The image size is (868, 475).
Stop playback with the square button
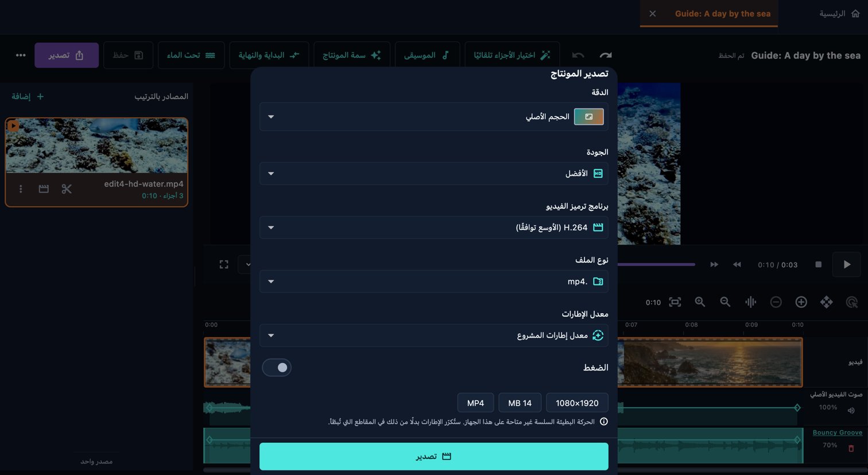pyautogui.click(x=818, y=265)
